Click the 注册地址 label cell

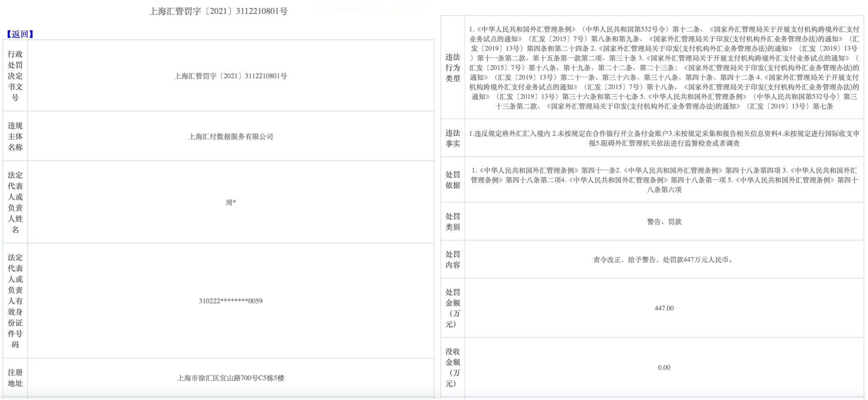click(x=15, y=378)
